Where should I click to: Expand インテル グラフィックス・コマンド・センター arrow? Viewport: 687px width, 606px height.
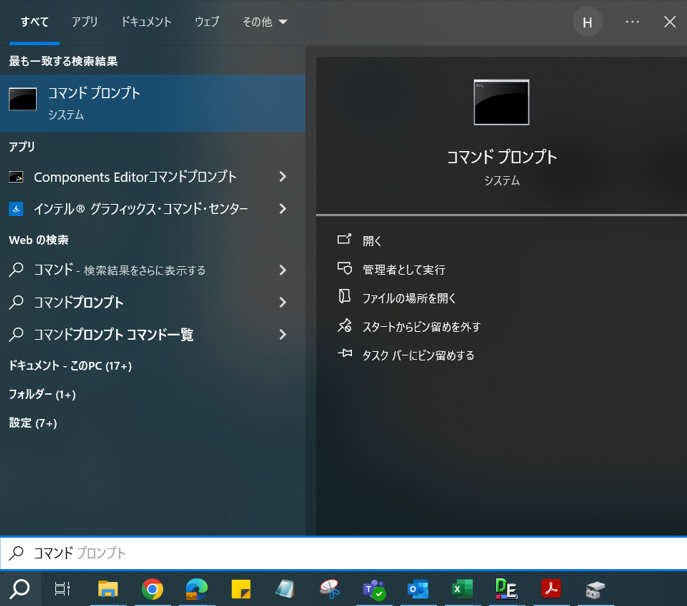pos(283,209)
